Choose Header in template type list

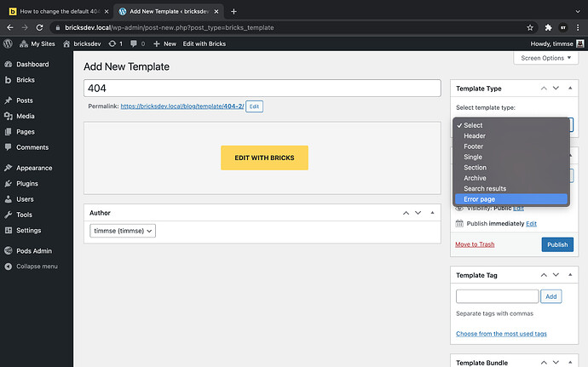511,135
